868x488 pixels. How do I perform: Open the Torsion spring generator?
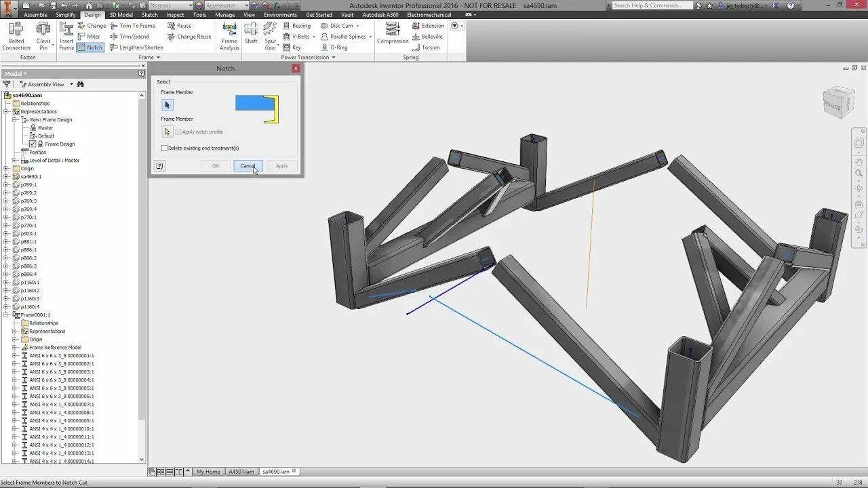(x=426, y=47)
